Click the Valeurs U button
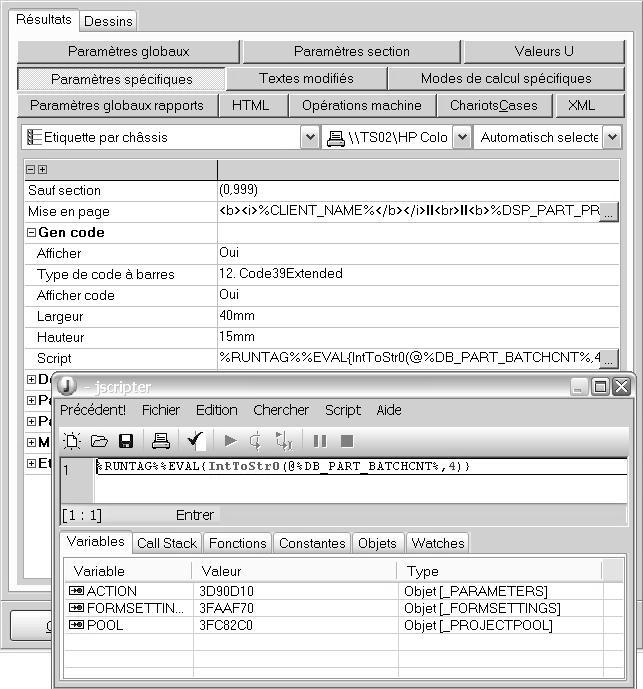 [x=544, y=51]
